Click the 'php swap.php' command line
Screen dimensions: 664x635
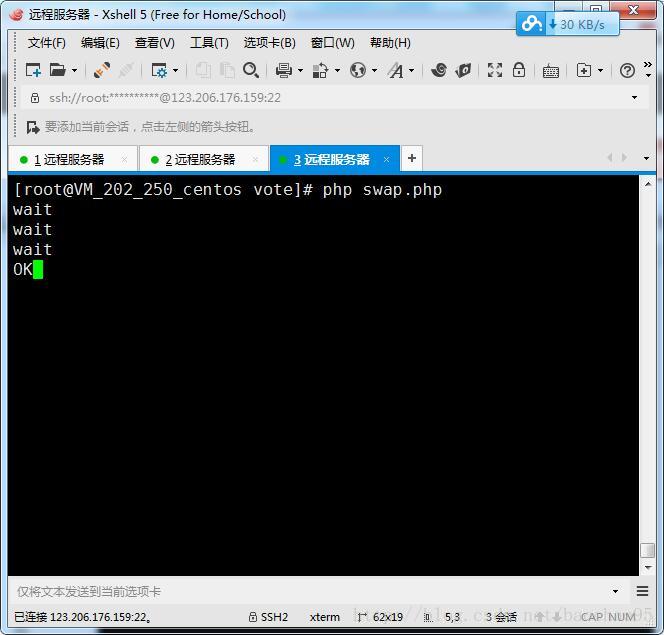pos(382,190)
